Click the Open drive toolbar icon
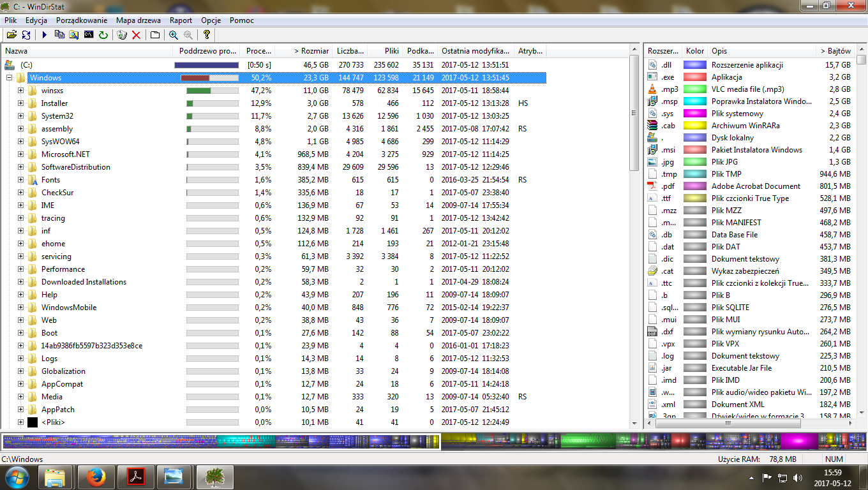Image resolution: width=868 pixels, height=490 pixels. pos(11,35)
